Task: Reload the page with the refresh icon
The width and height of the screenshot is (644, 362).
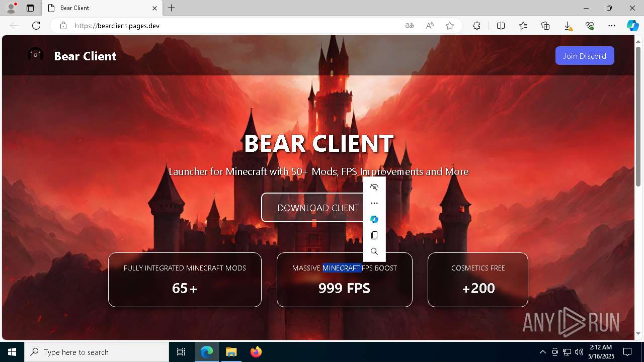Action: 36,26
